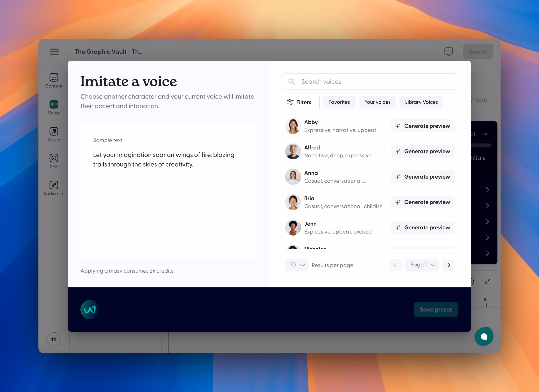
Task: Generate preview for Bria
Action: (422, 202)
